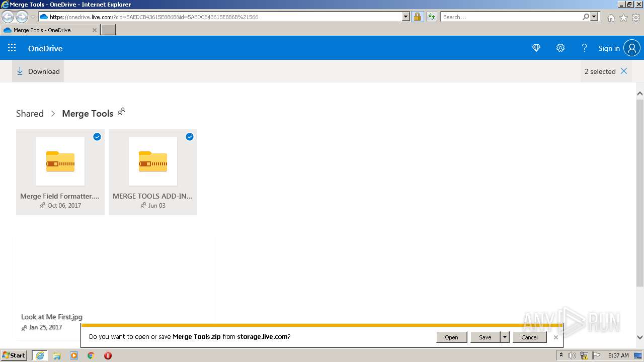Click the Show desktop button

pyautogui.click(x=638, y=355)
